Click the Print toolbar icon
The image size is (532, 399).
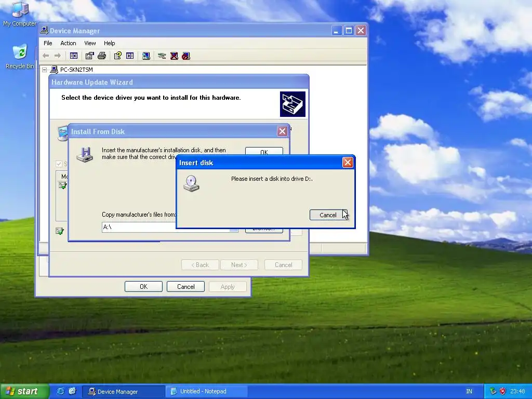tap(102, 56)
